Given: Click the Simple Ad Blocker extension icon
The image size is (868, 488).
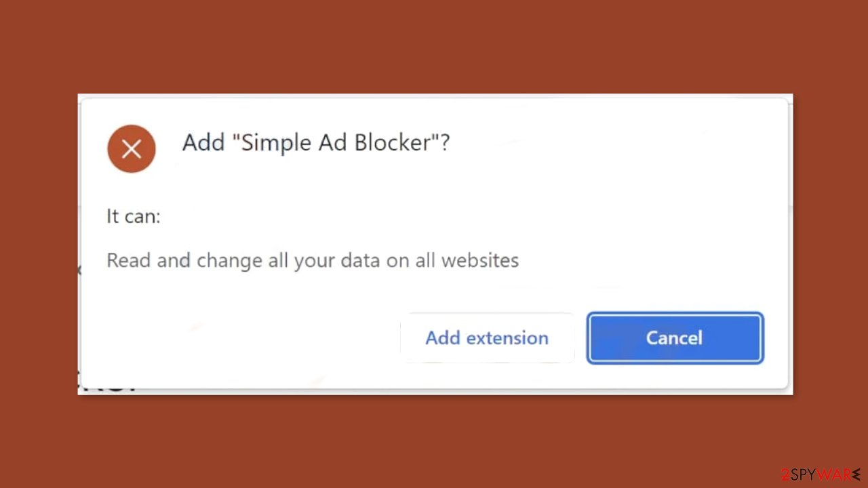Looking at the screenshot, I should (132, 148).
